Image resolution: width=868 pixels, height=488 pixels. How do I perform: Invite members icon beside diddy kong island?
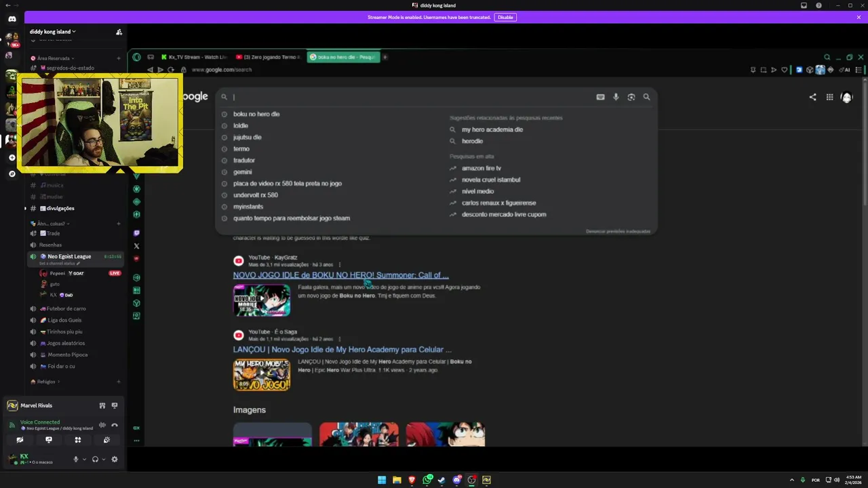pos(119,32)
